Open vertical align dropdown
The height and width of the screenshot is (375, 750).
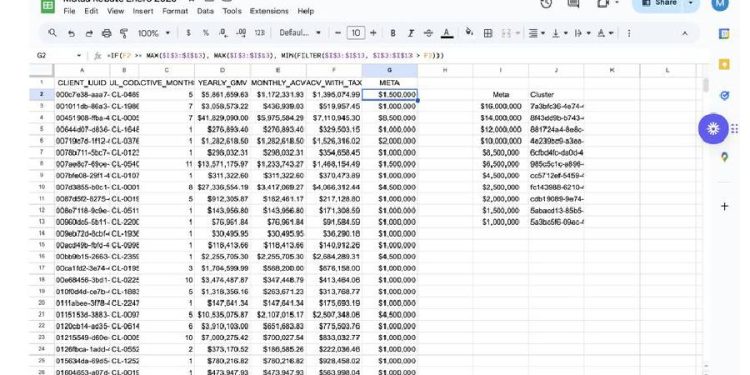click(x=560, y=33)
